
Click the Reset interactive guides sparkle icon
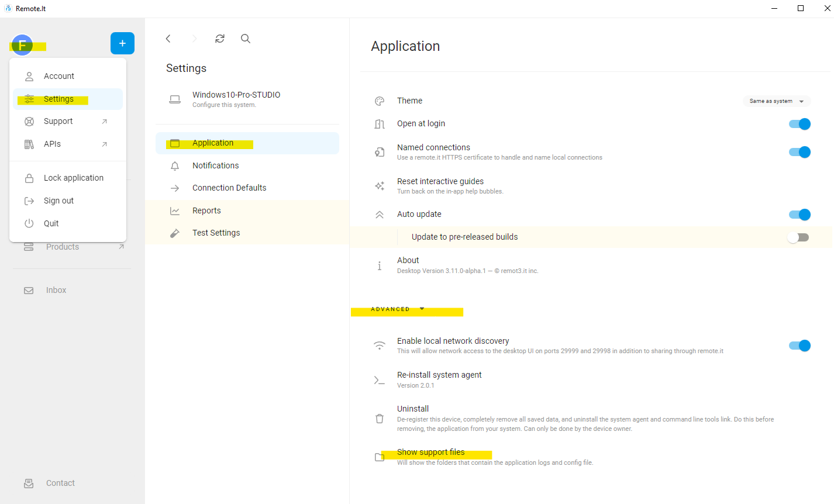pyautogui.click(x=380, y=186)
